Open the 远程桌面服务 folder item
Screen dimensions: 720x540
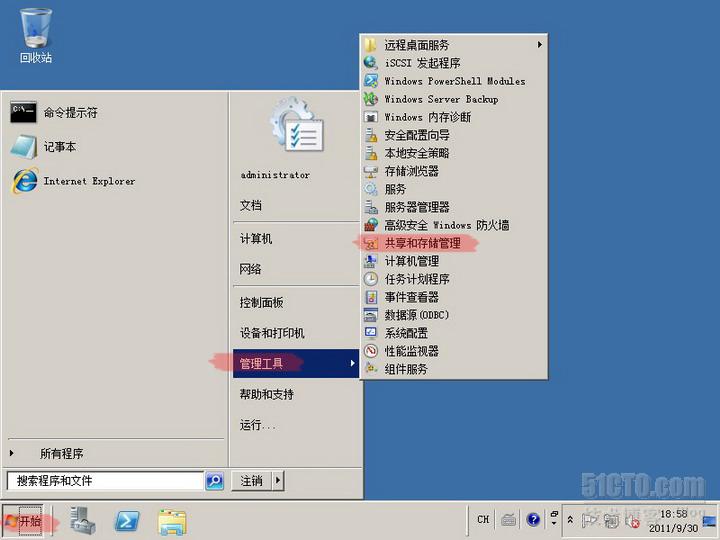454,45
